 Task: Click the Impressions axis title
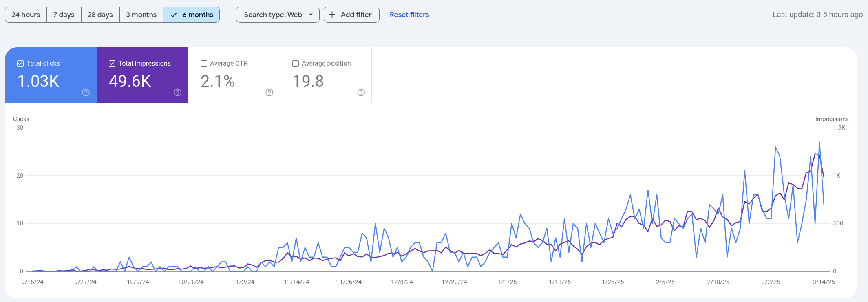coord(832,119)
